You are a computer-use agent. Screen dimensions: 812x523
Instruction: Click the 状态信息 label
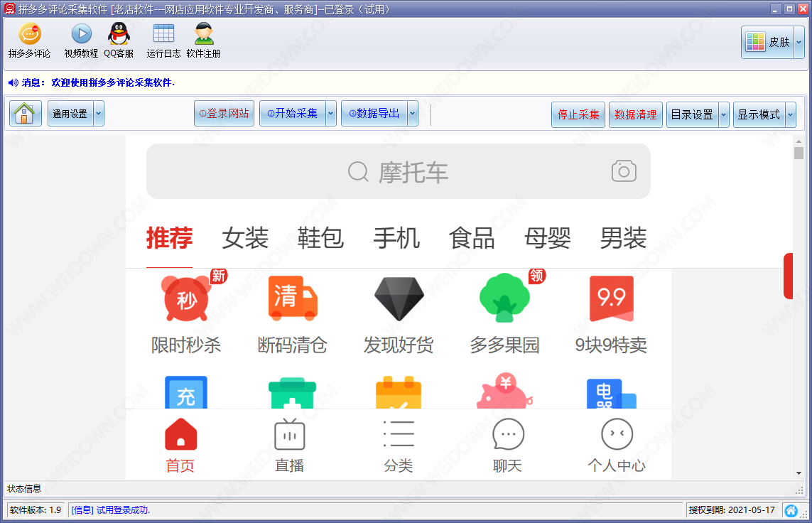coord(24,488)
